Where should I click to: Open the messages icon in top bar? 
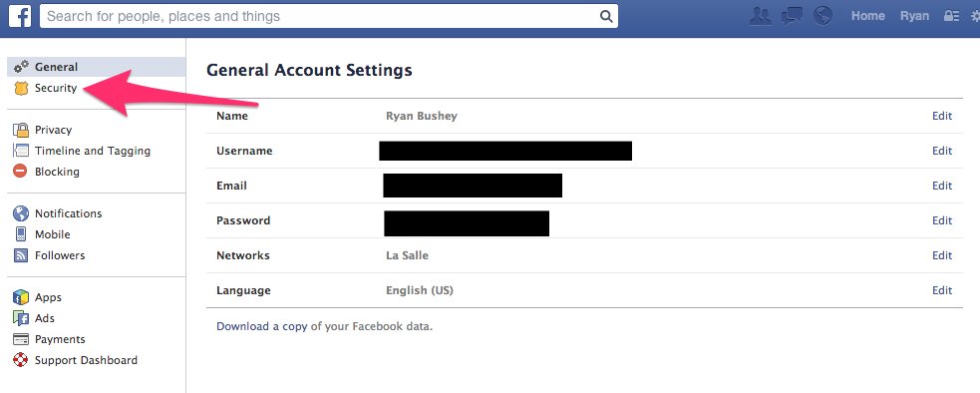click(792, 16)
